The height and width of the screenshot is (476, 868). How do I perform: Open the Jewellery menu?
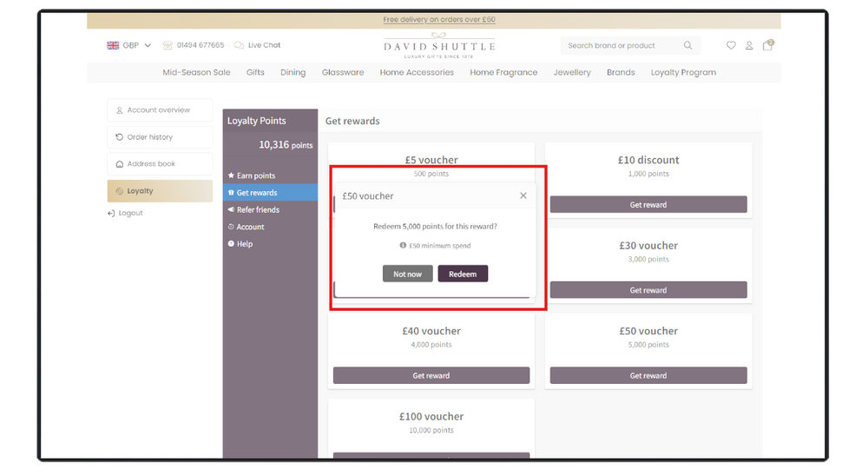[572, 73]
